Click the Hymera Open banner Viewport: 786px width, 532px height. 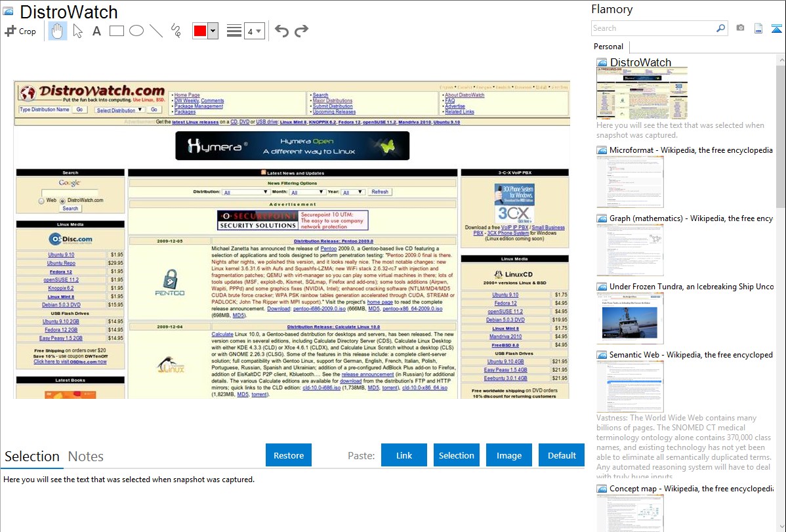tap(292, 146)
